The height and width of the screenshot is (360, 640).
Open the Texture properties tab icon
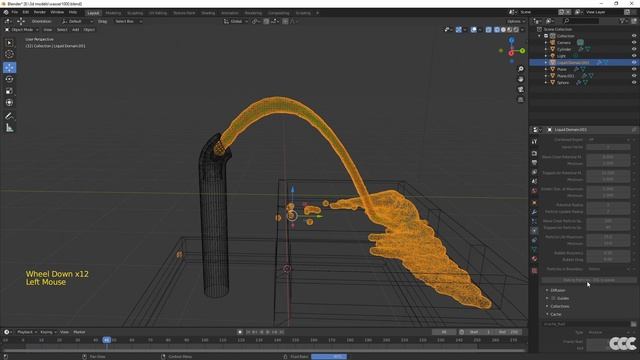tap(534, 270)
